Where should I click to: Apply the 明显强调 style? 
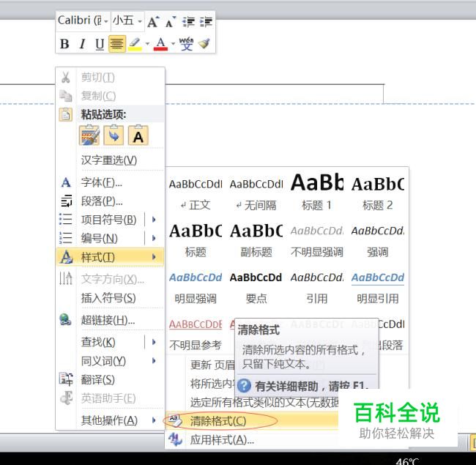(196, 287)
